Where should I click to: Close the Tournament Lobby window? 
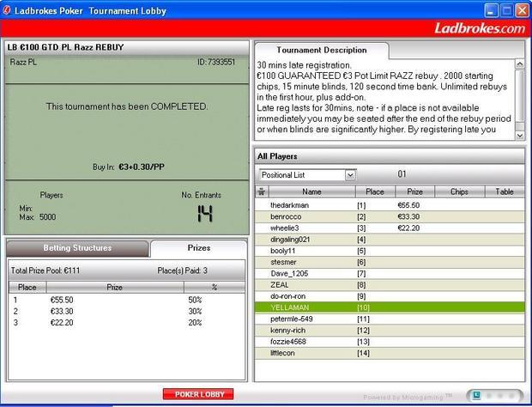click(x=523, y=10)
